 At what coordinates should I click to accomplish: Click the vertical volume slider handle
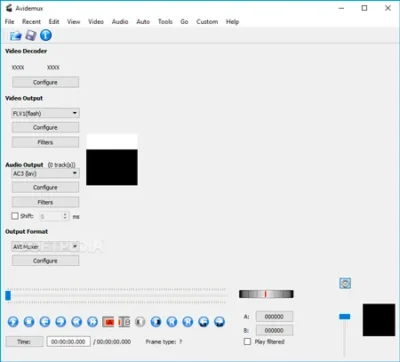pyautogui.click(x=344, y=316)
